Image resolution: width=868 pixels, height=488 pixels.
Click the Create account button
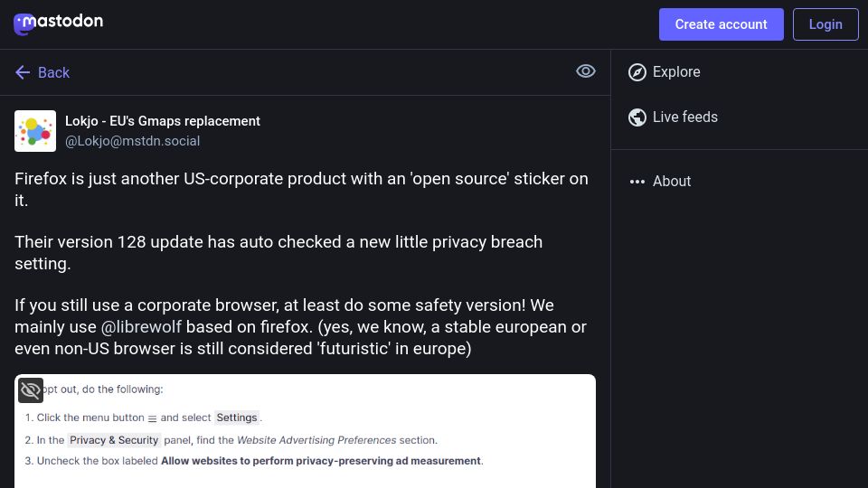721,24
